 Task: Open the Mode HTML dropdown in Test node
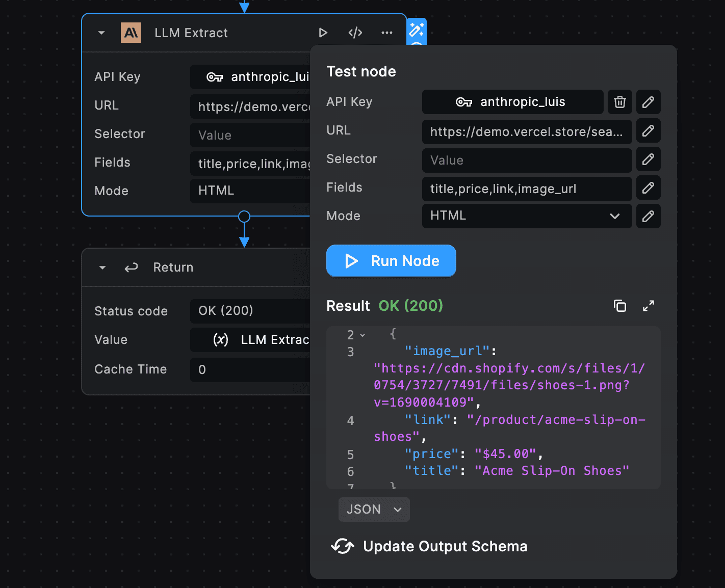[527, 216]
